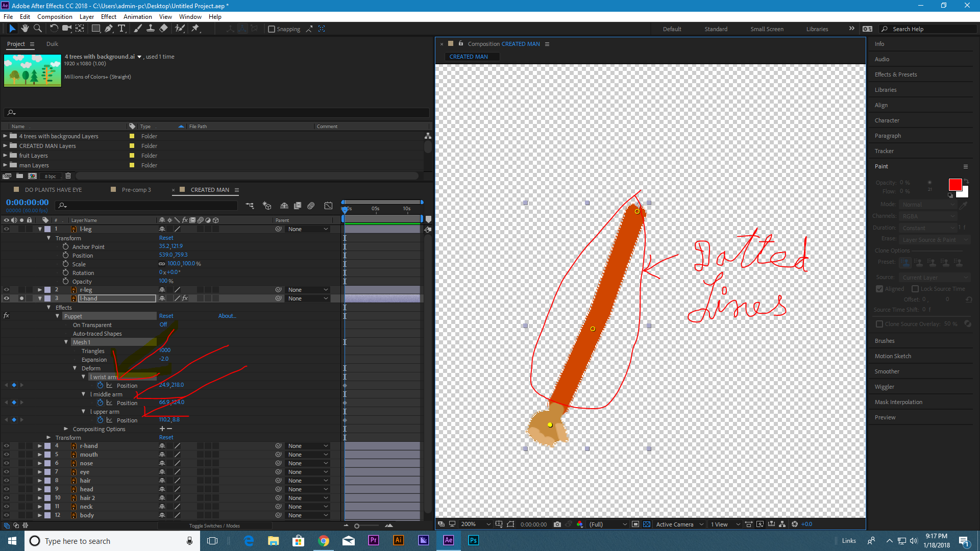Select the Zoom magnifier tool
The width and height of the screenshot is (980, 551).
pyautogui.click(x=37, y=29)
